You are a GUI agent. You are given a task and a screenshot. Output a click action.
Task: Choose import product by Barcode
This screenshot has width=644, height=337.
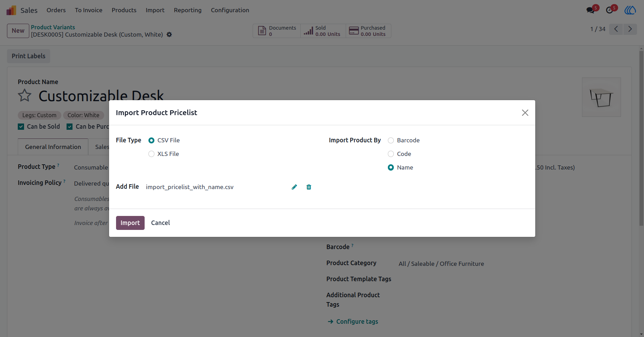pyautogui.click(x=391, y=140)
